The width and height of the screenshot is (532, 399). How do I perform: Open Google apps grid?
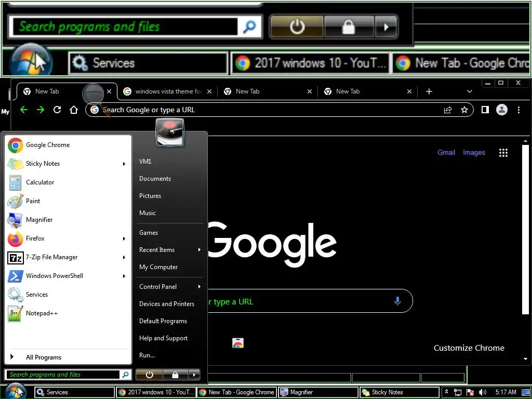(503, 153)
